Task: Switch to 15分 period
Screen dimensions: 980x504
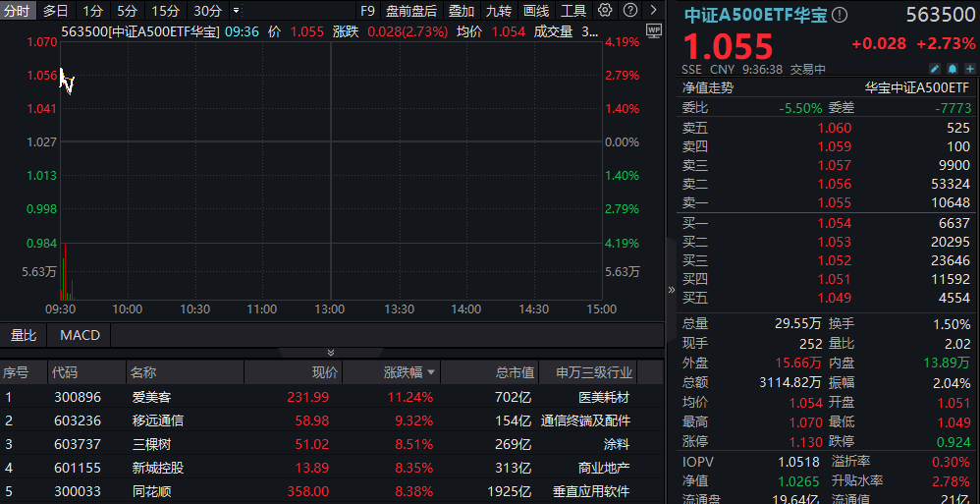Action: [x=165, y=11]
